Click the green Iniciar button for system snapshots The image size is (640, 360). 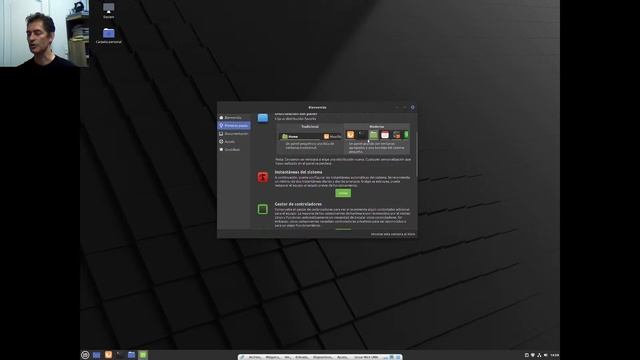coord(343,193)
